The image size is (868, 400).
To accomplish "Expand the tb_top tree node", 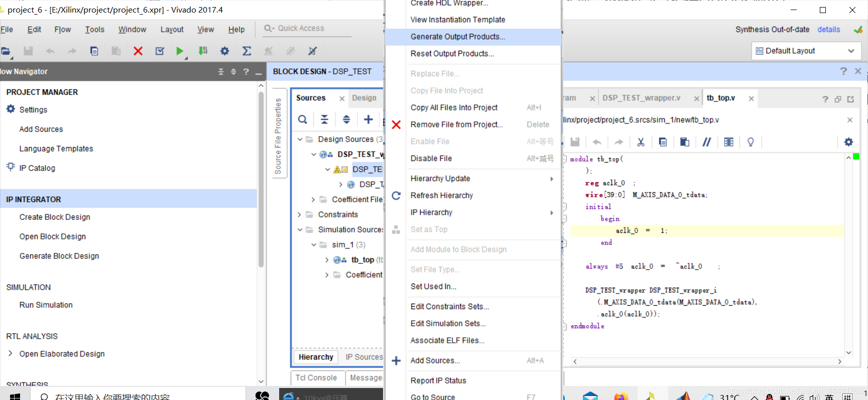I will [327, 259].
